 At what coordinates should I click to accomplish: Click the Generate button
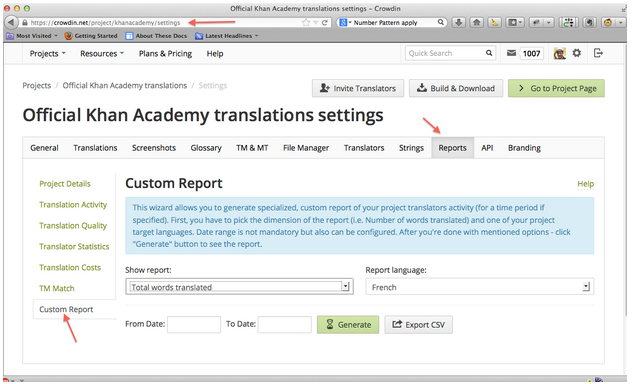point(348,325)
